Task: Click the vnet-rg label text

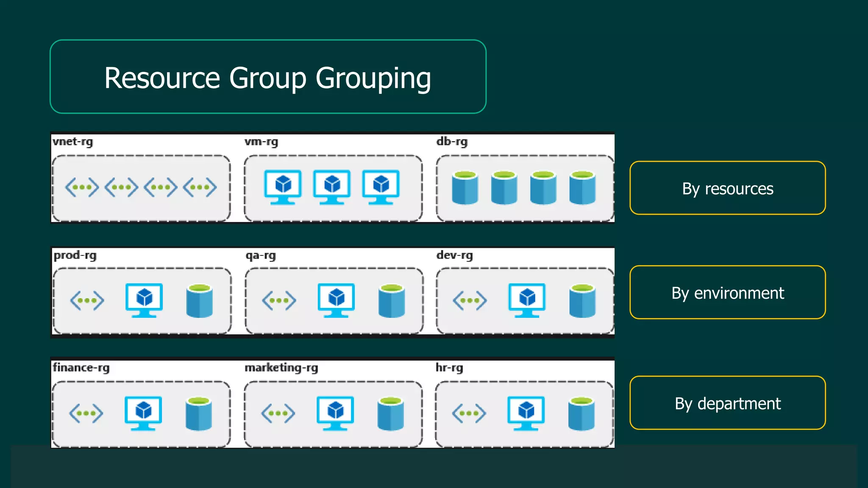Action: point(72,141)
